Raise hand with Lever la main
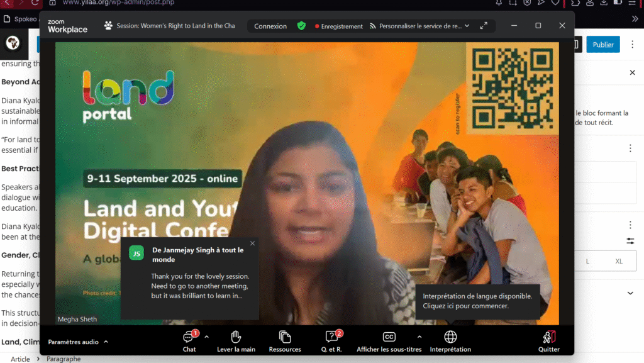Screen dimensions: 644x363 pyautogui.click(x=236, y=341)
